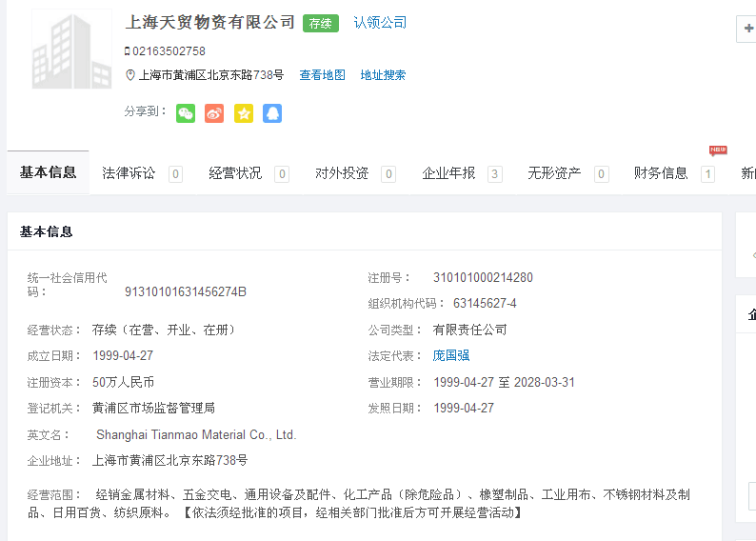Click the 地址搜索 address search link

(383, 75)
